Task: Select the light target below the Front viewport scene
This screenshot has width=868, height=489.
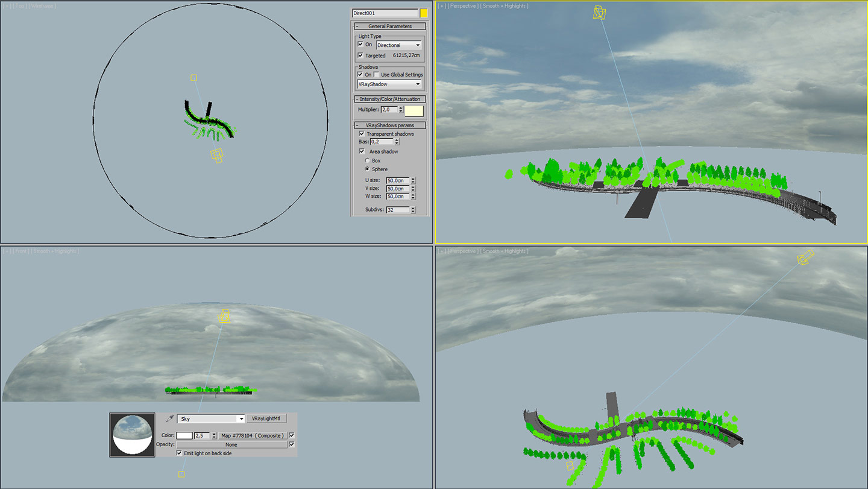Action: coord(181,475)
